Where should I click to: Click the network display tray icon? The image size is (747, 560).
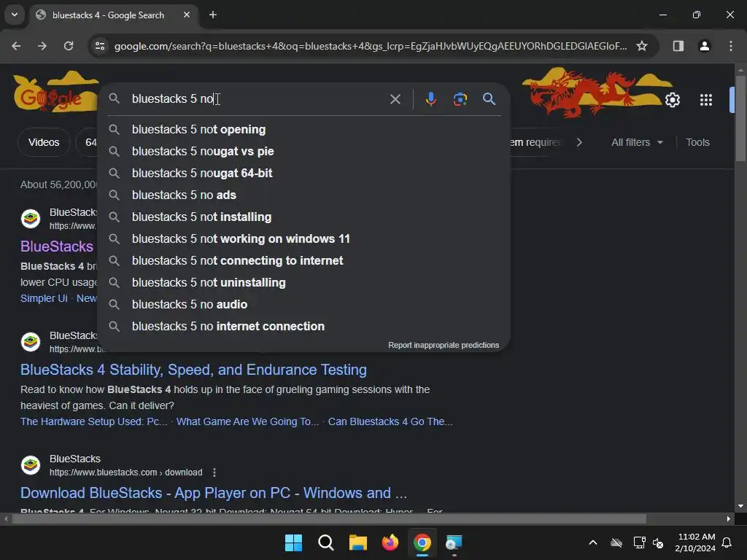tap(639, 542)
